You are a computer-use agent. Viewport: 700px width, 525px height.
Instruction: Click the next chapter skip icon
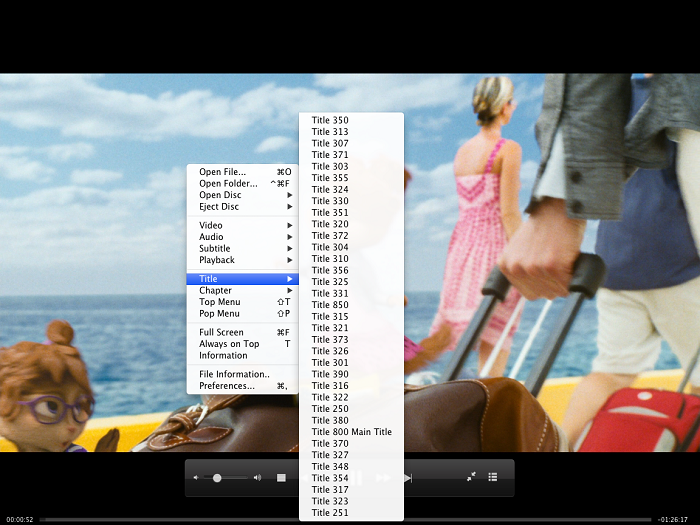click(408, 478)
